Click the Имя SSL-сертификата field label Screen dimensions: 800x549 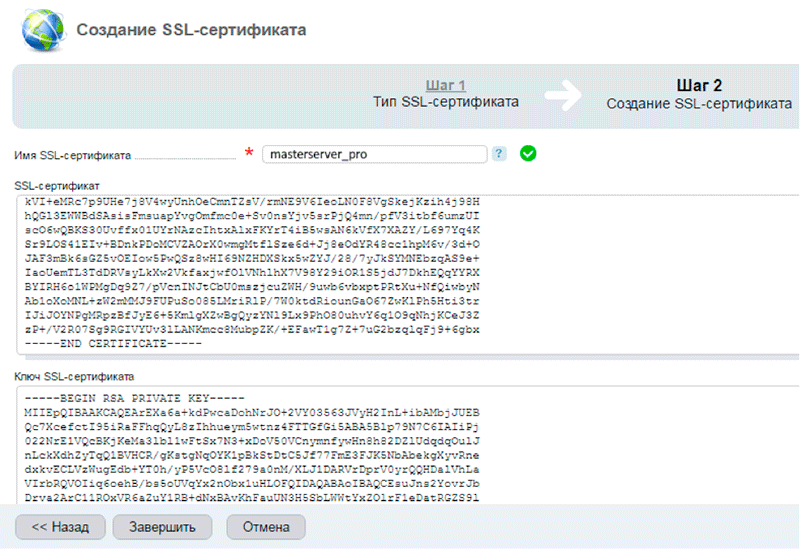[73, 155]
